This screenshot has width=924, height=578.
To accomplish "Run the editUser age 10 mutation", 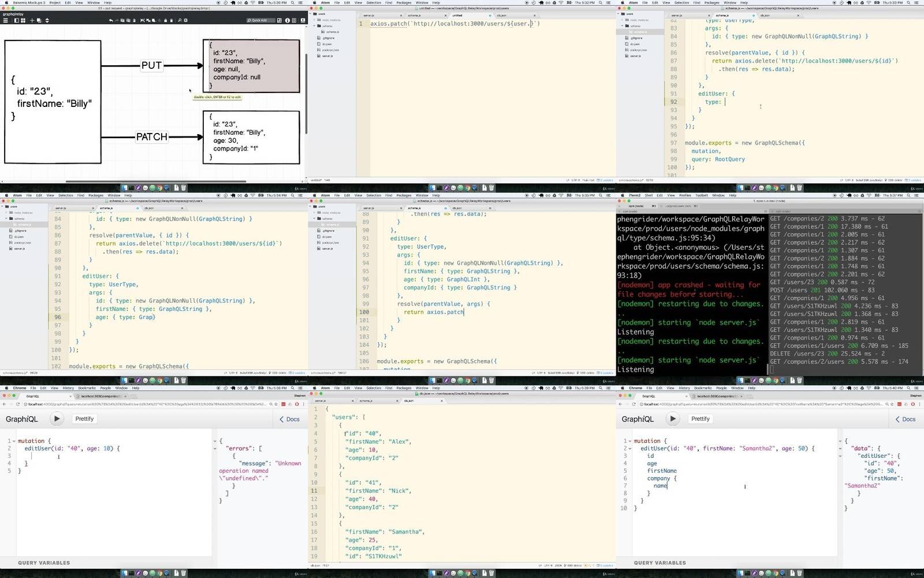I will click(57, 418).
